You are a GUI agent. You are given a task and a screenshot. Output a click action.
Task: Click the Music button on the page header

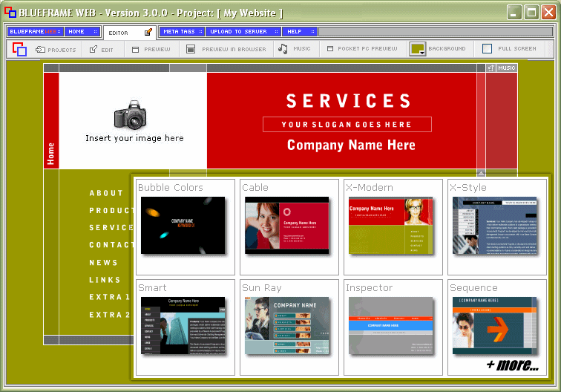[505, 68]
